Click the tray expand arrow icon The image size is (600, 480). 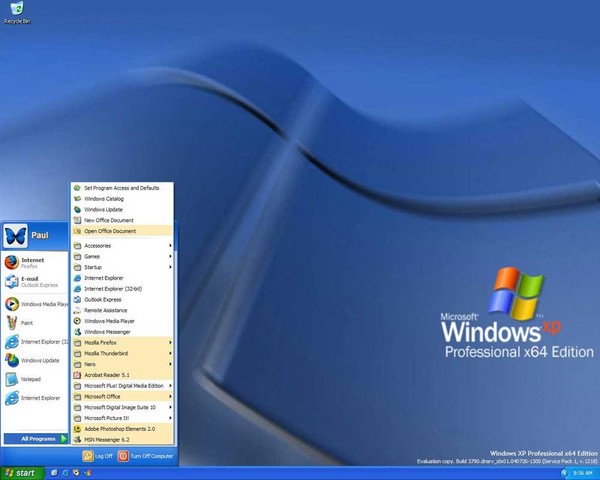(x=564, y=473)
